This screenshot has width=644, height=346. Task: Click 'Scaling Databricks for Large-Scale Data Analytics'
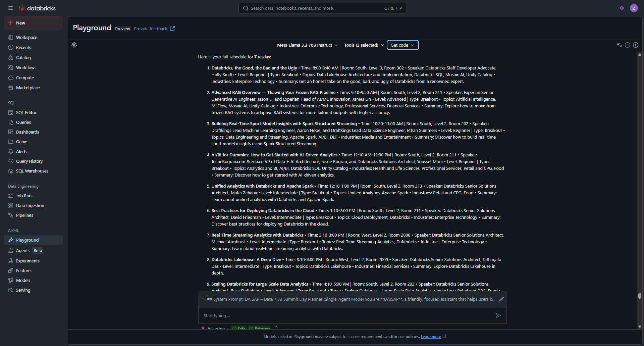click(260, 284)
